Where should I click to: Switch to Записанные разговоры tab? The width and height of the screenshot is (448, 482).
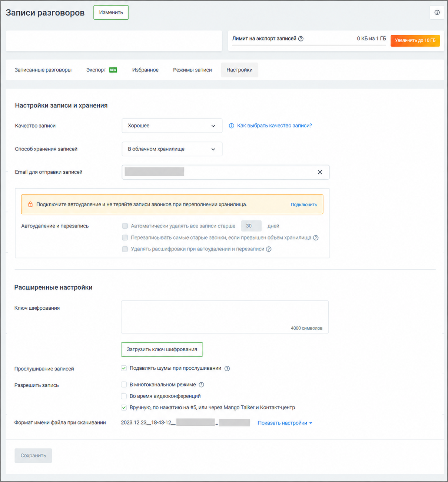(x=43, y=70)
